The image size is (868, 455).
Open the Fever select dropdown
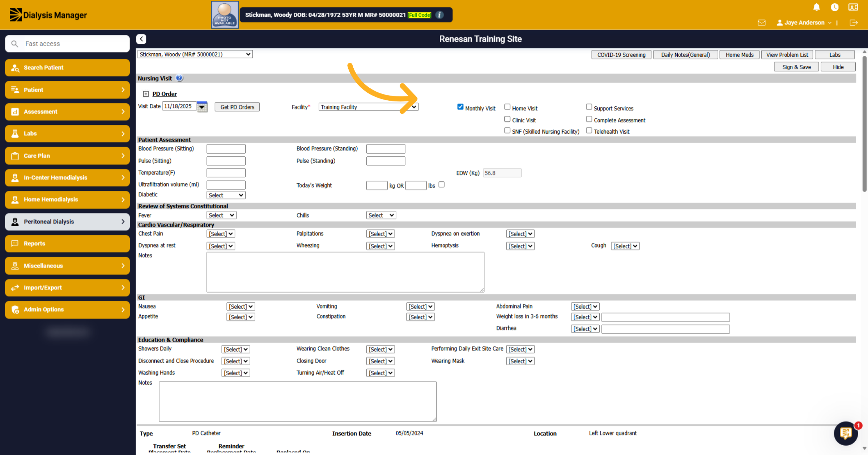coord(221,215)
